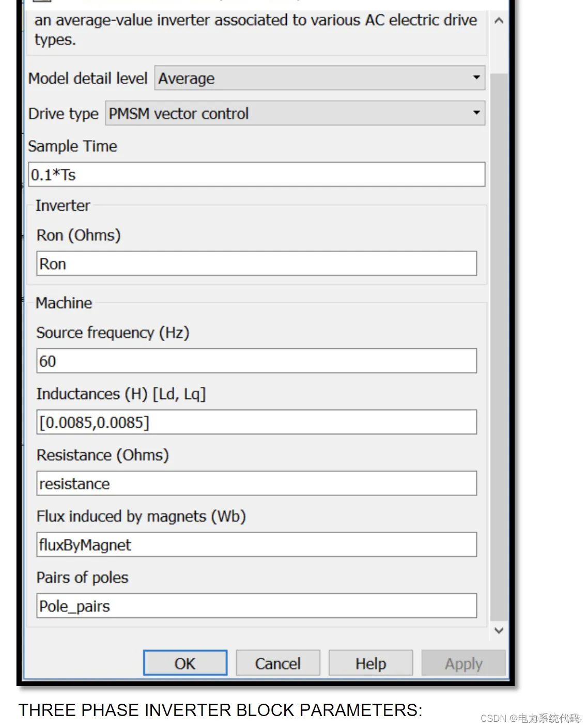
Task: Click the scrollbar up arrow
Action: tap(499, 21)
